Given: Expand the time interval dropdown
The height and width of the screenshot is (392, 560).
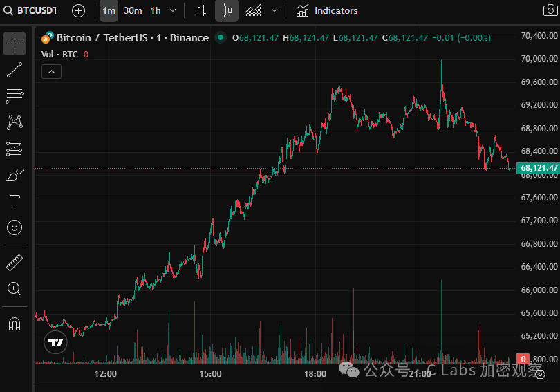Looking at the screenshot, I should [173, 10].
